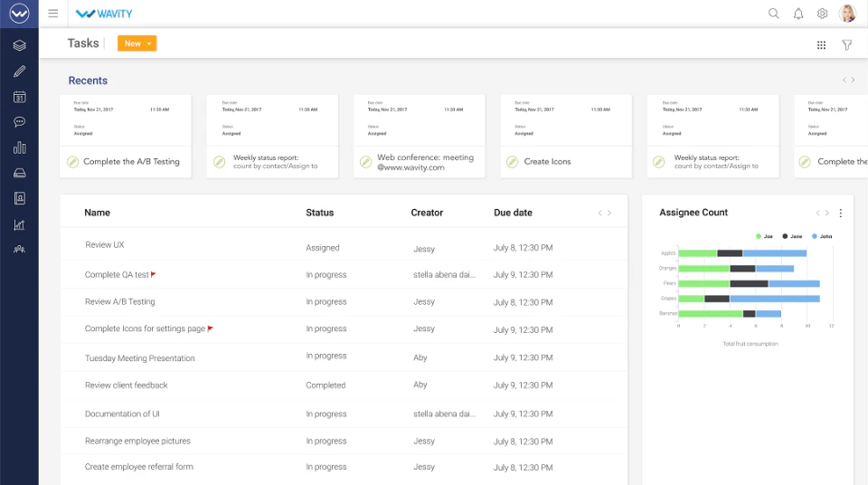Viewport: 868px width, 485px height.
Task: Click the Recents section heading
Action: [88, 81]
